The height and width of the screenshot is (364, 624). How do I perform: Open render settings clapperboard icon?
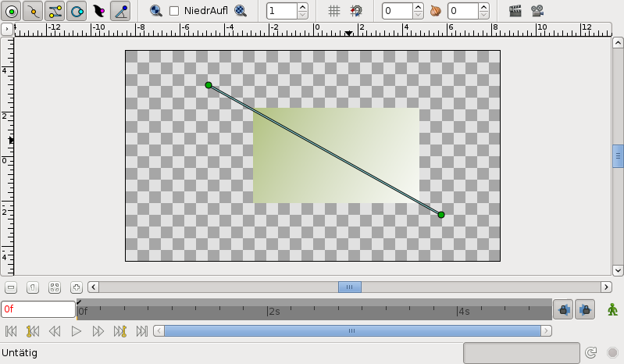pos(515,11)
